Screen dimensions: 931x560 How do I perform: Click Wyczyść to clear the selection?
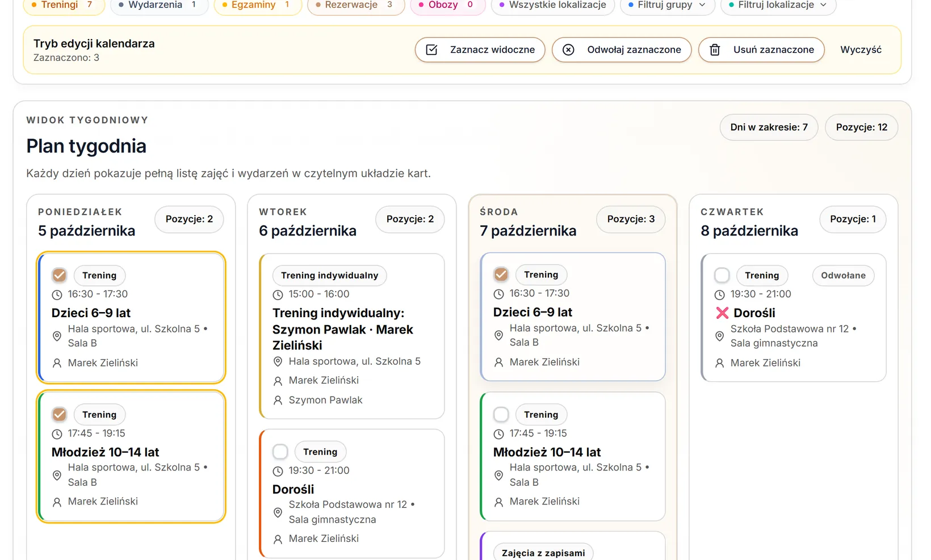[861, 50]
